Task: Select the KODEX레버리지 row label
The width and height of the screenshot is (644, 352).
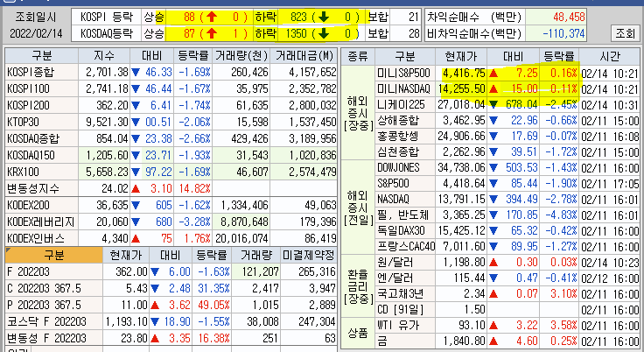Action: [40, 222]
